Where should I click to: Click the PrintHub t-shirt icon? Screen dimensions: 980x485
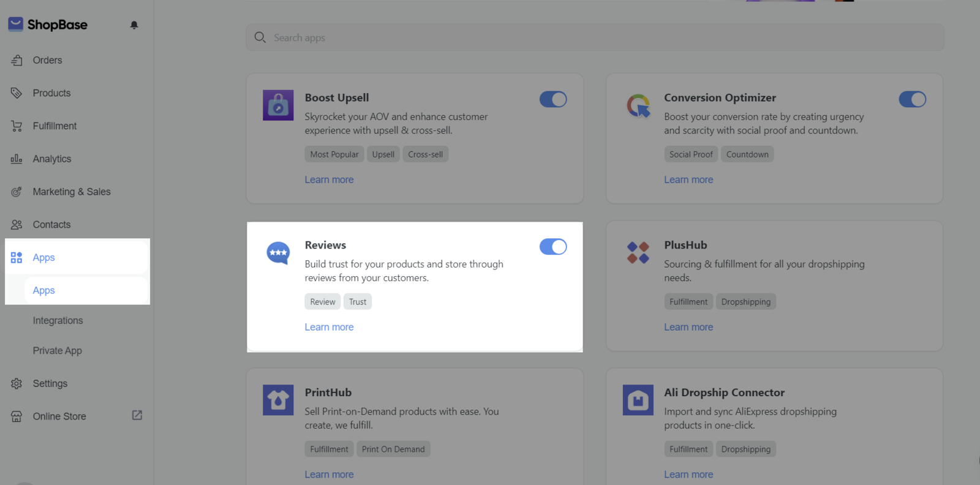point(278,400)
